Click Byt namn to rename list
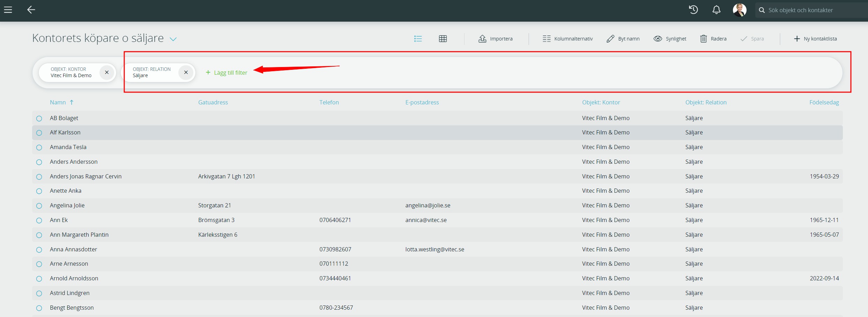 [623, 39]
